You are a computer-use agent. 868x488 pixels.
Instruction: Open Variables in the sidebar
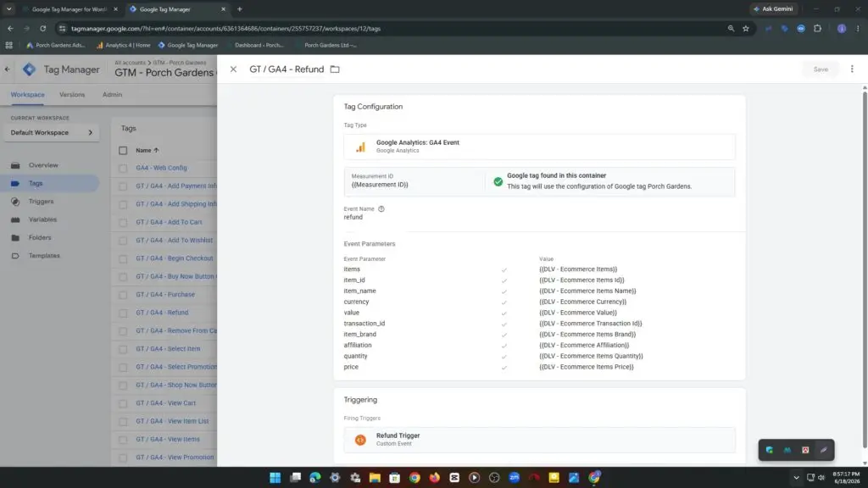[42, 219]
